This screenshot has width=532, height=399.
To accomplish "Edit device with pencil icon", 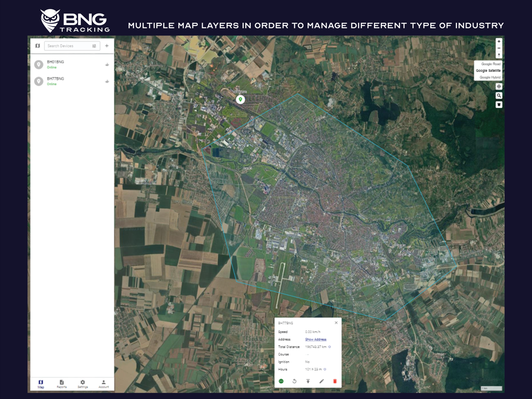I will point(321,381).
